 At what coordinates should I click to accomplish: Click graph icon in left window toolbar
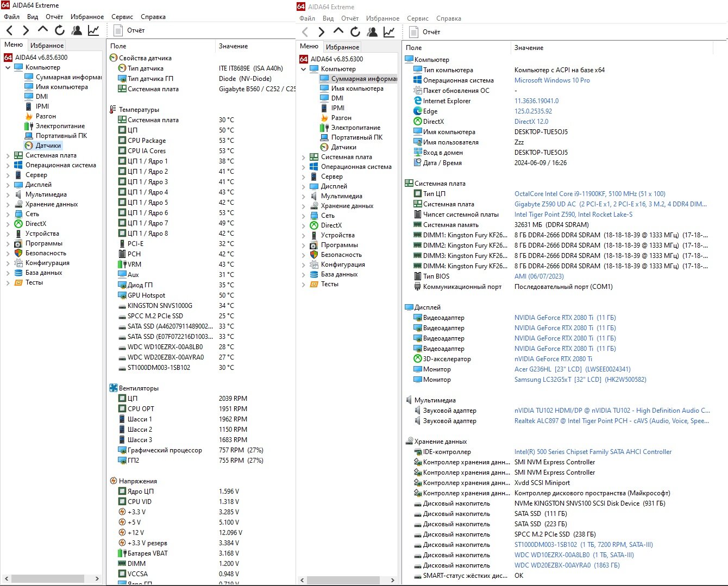click(93, 30)
